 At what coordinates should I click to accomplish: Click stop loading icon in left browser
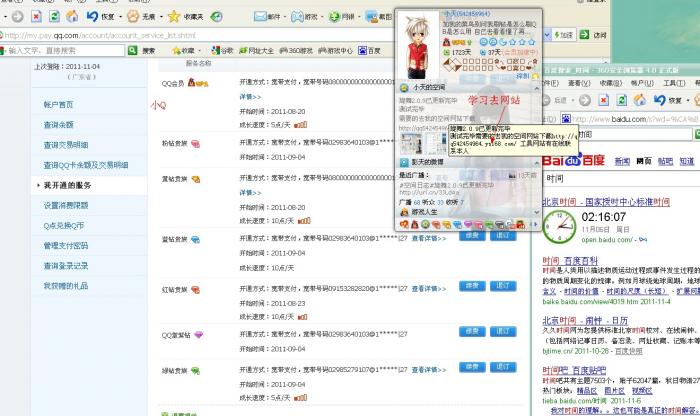coord(36,17)
